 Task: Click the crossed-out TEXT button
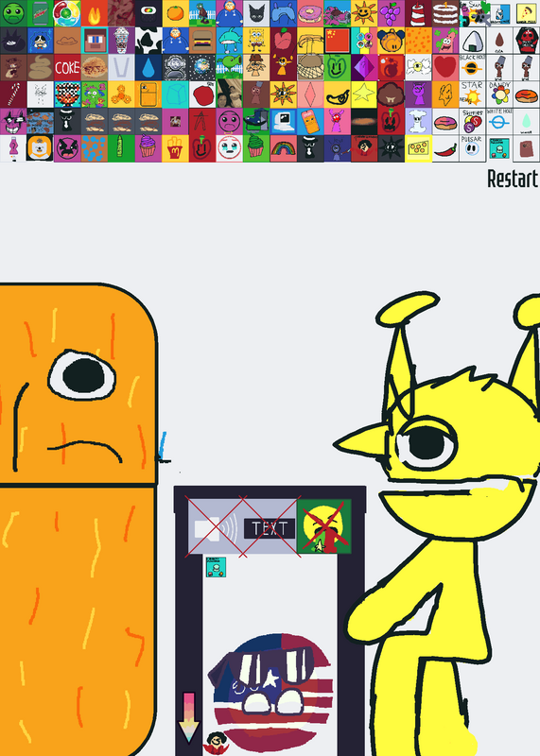[270, 528]
